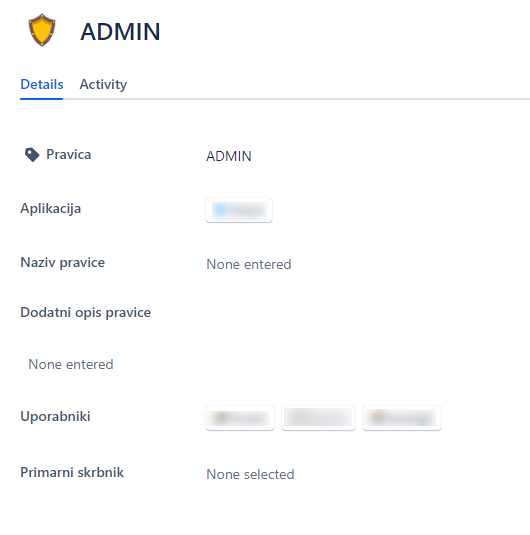Open the second blurred Uporabniki user chip
This screenshot has height=535, width=530.
click(318, 418)
